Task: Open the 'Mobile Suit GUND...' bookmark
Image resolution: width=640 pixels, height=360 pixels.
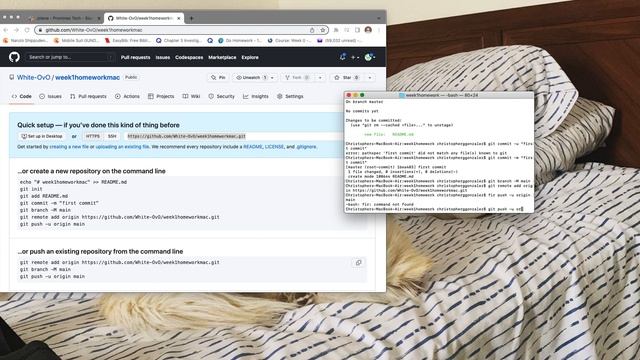Action: [x=77, y=40]
